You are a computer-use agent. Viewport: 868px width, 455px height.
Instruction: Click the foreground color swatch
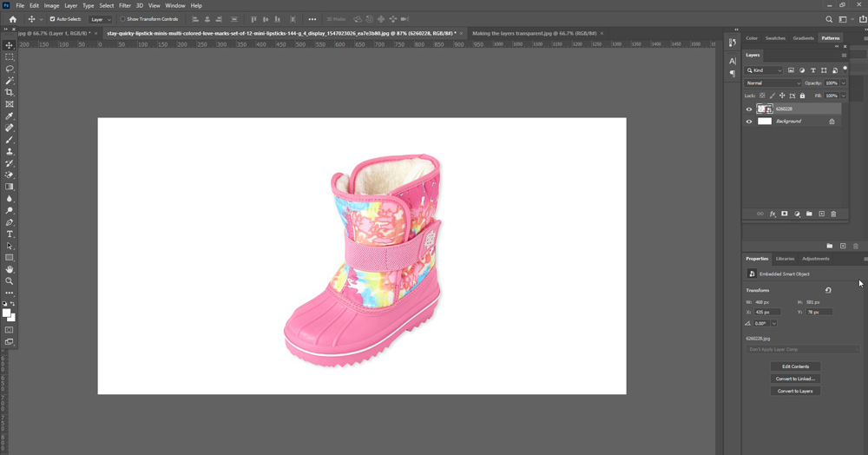click(x=7, y=313)
